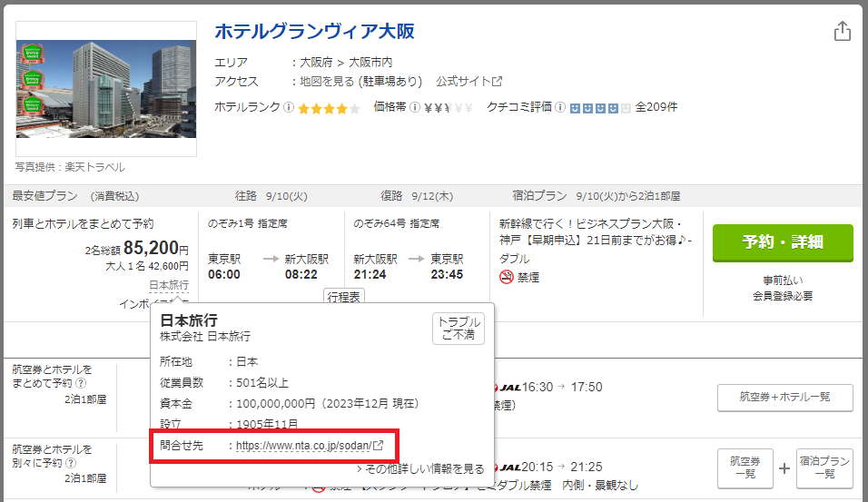The width and height of the screenshot is (868, 502).
Task: Click the 大阪市内 area link
Action: 370,63
